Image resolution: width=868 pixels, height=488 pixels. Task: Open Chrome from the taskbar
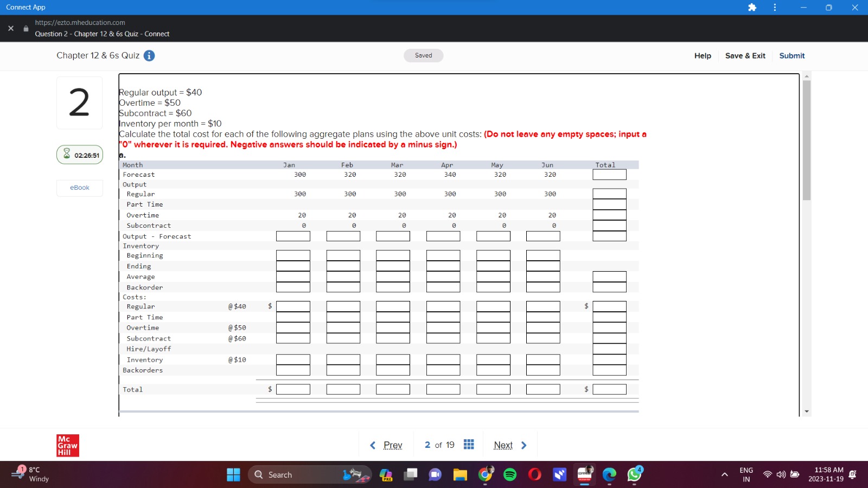pos(486,474)
